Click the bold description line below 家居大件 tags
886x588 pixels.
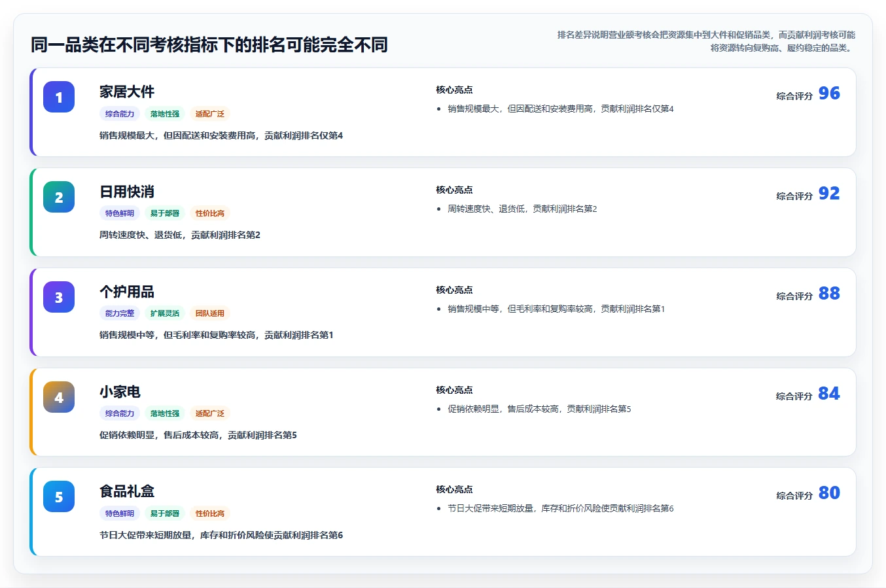click(x=221, y=136)
